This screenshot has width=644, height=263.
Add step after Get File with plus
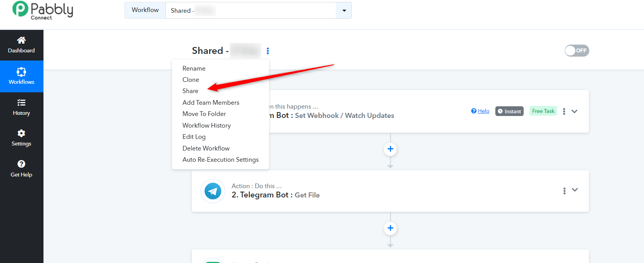click(x=391, y=228)
